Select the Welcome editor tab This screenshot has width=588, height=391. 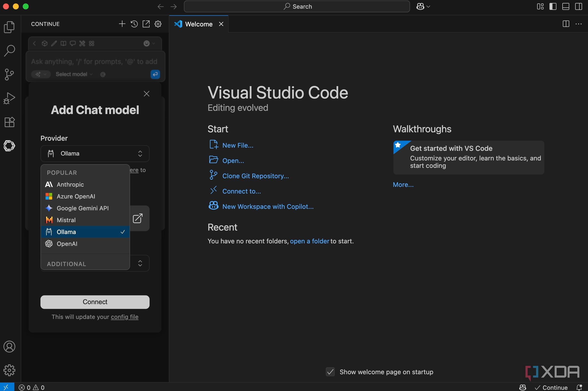coord(198,24)
